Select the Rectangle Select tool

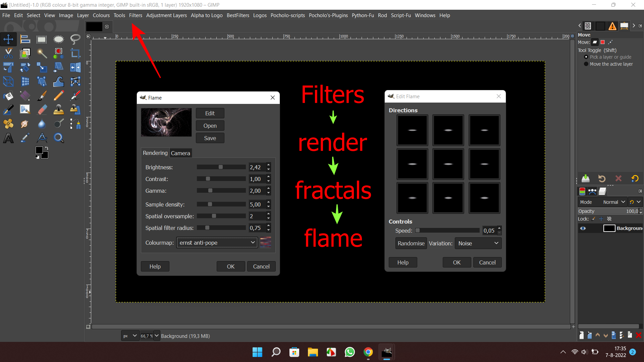42,39
